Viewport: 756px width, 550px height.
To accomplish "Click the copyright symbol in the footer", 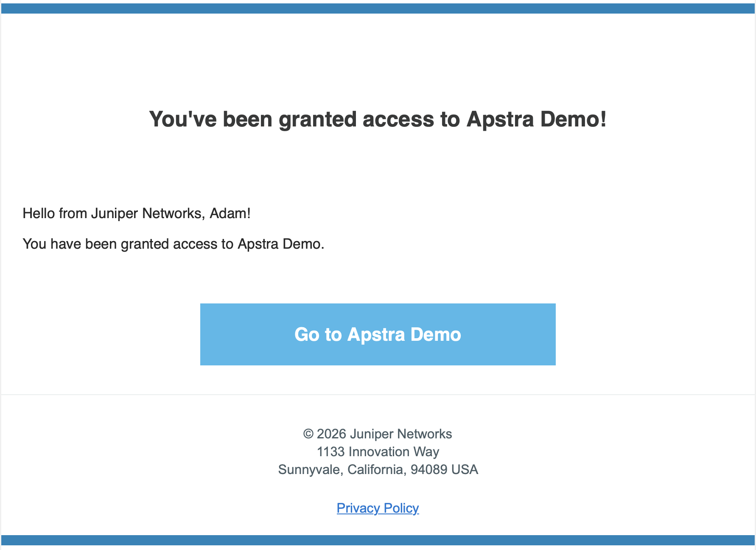I will (308, 434).
